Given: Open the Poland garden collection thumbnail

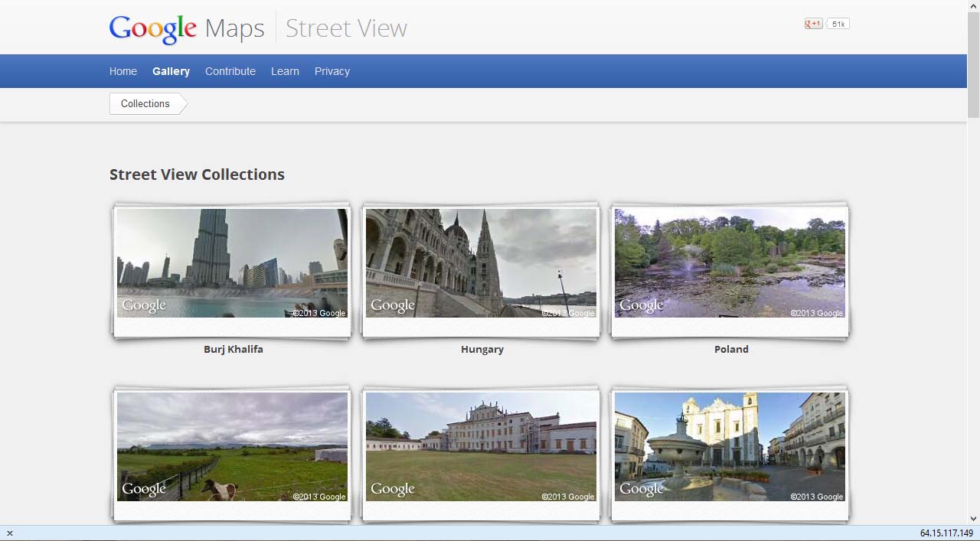Looking at the screenshot, I should coord(730,263).
